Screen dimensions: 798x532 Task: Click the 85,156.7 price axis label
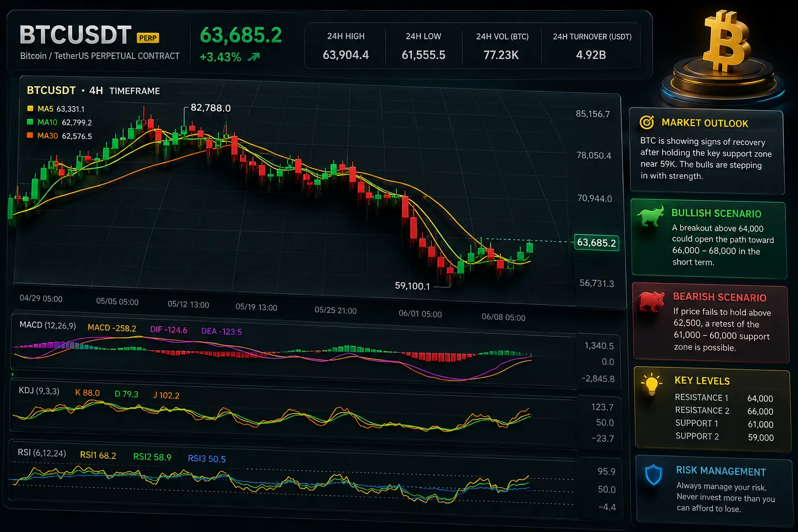[593, 114]
